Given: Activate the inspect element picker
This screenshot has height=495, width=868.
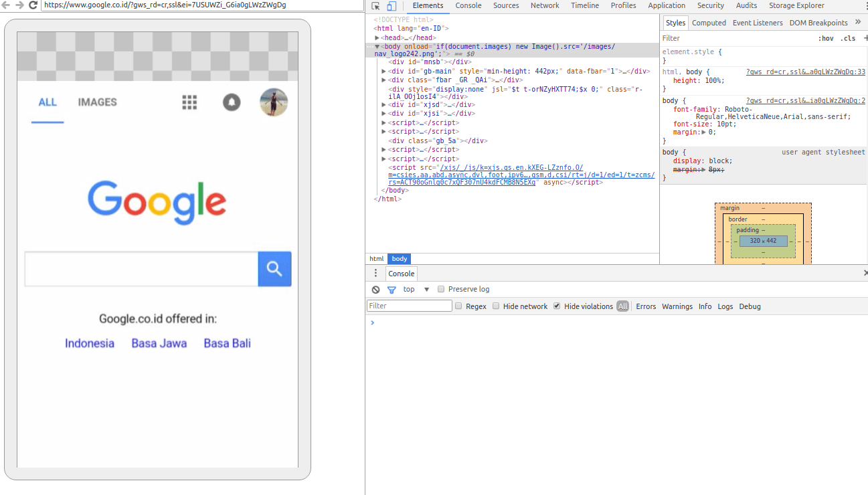Looking at the screenshot, I should [x=376, y=6].
